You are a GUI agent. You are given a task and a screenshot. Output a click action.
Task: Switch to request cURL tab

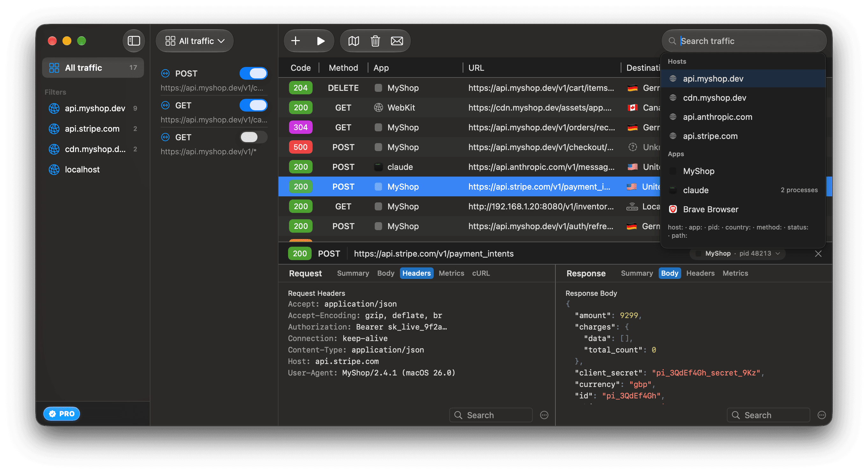[x=481, y=273]
